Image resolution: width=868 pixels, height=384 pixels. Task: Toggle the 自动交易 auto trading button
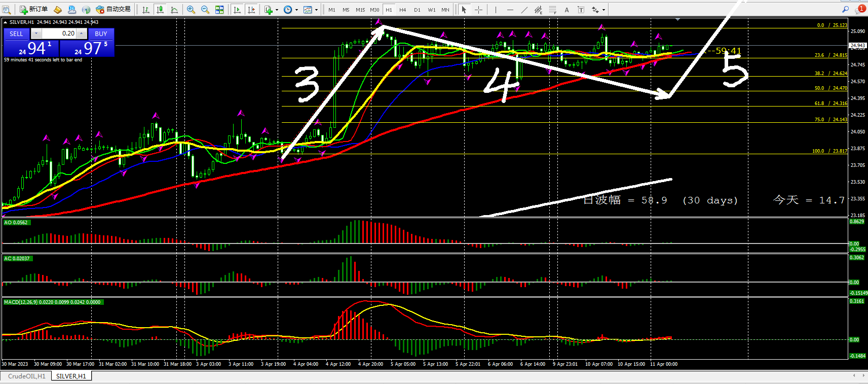tap(114, 9)
